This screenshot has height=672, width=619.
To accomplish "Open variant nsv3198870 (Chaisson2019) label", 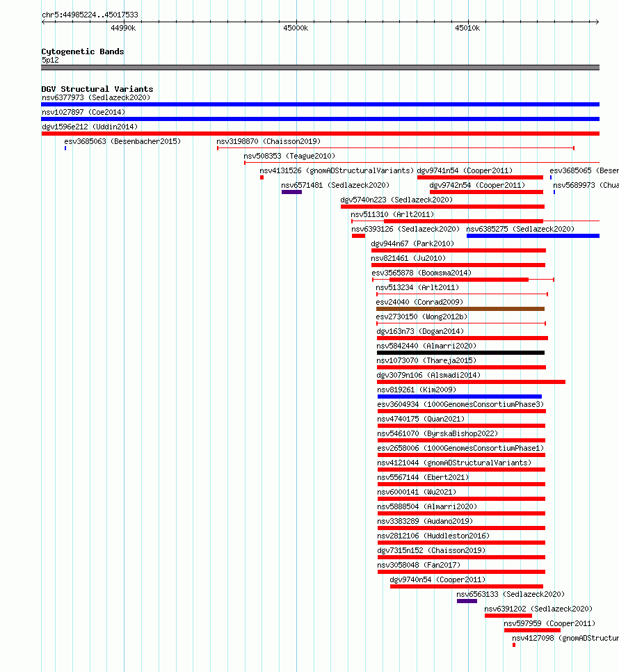I will (268, 141).
